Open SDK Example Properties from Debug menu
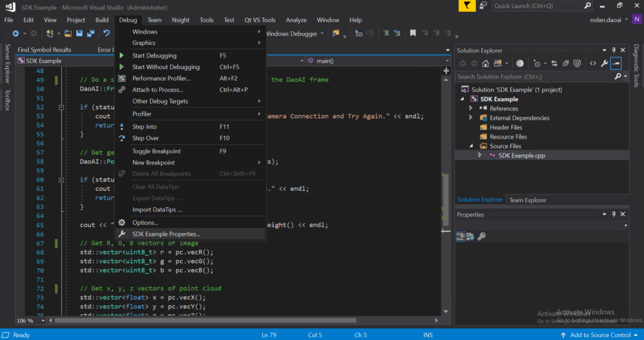The height and width of the screenshot is (340, 644). click(x=166, y=234)
